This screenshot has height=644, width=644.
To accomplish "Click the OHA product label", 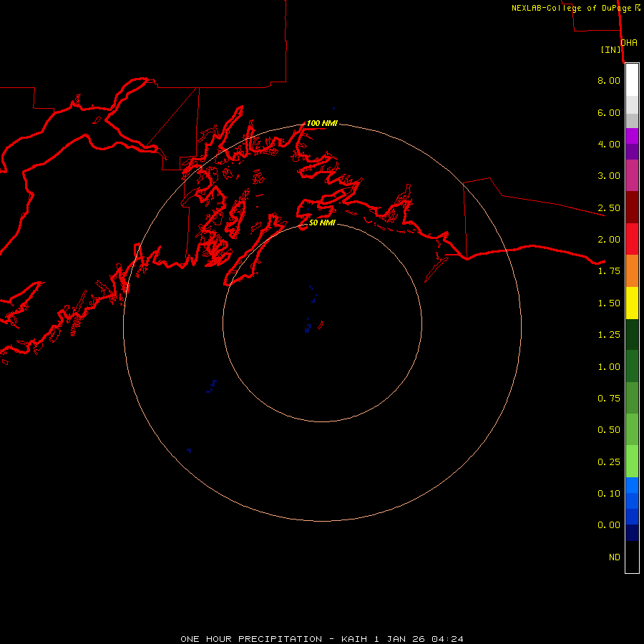I will [x=629, y=43].
